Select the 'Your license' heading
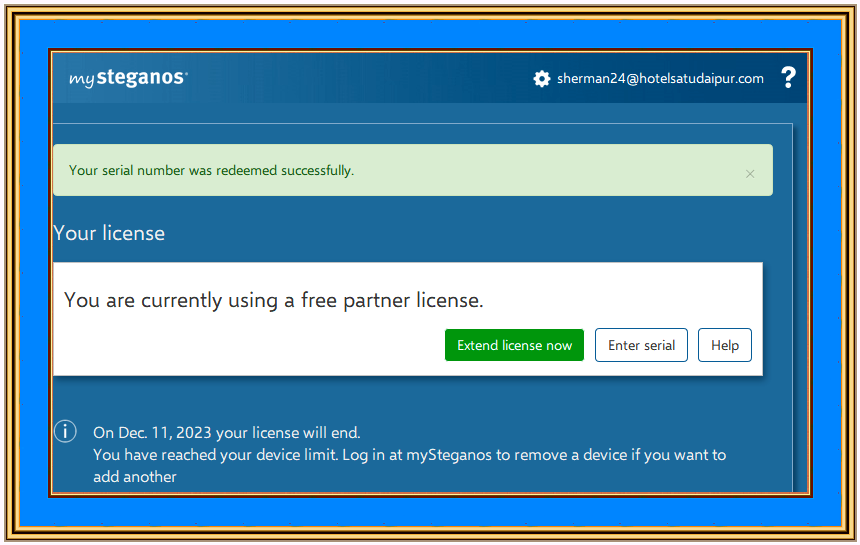860x545 pixels. click(x=109, y=233)
